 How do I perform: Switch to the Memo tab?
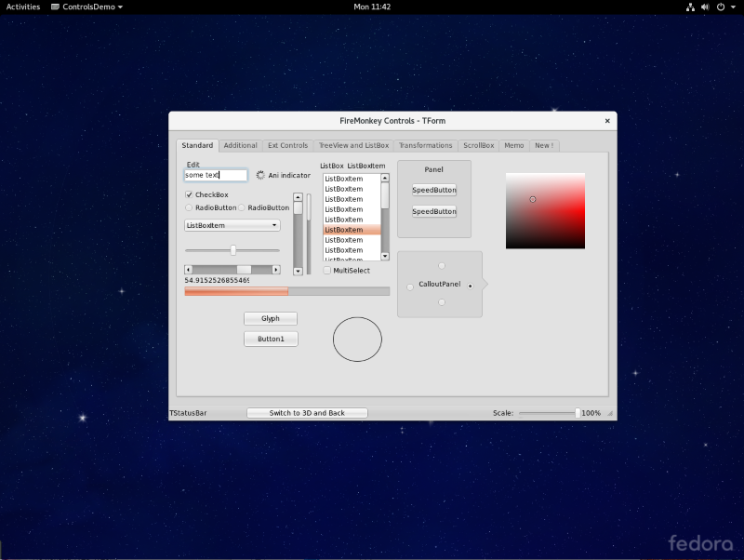tap(514, 145)
